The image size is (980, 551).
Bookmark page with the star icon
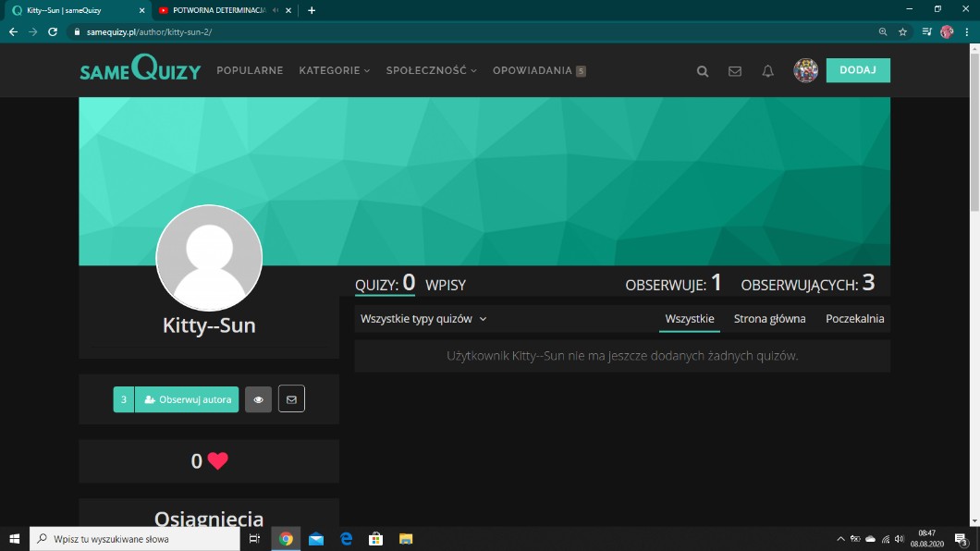pos(902,31)
